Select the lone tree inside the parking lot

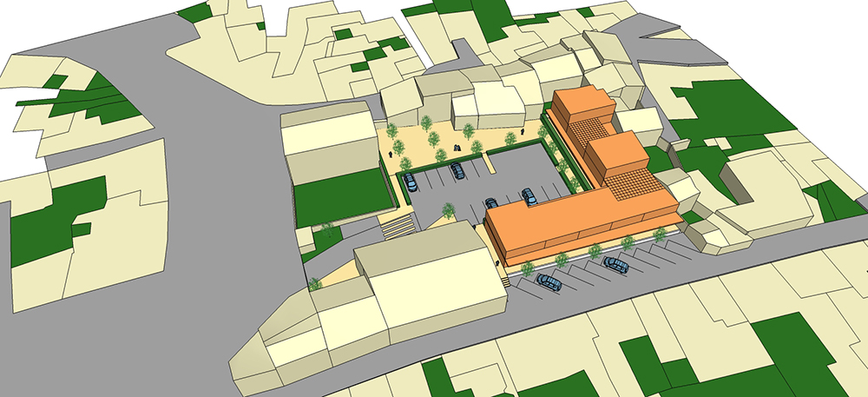[449, 210]
